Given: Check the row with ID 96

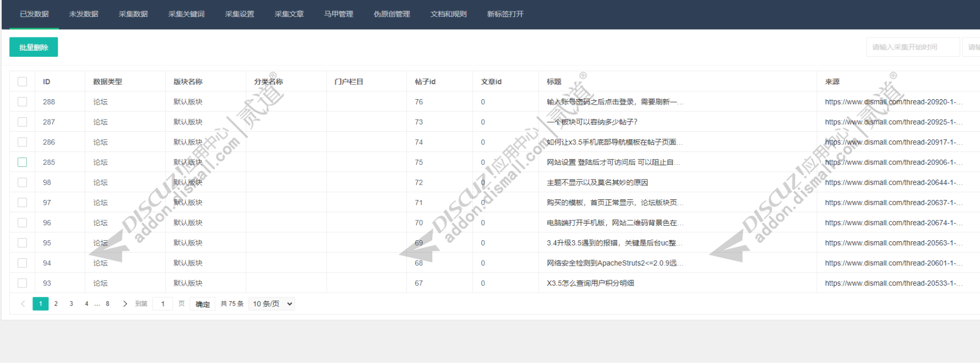Looking at the screenshot, I should pos(22,223).
